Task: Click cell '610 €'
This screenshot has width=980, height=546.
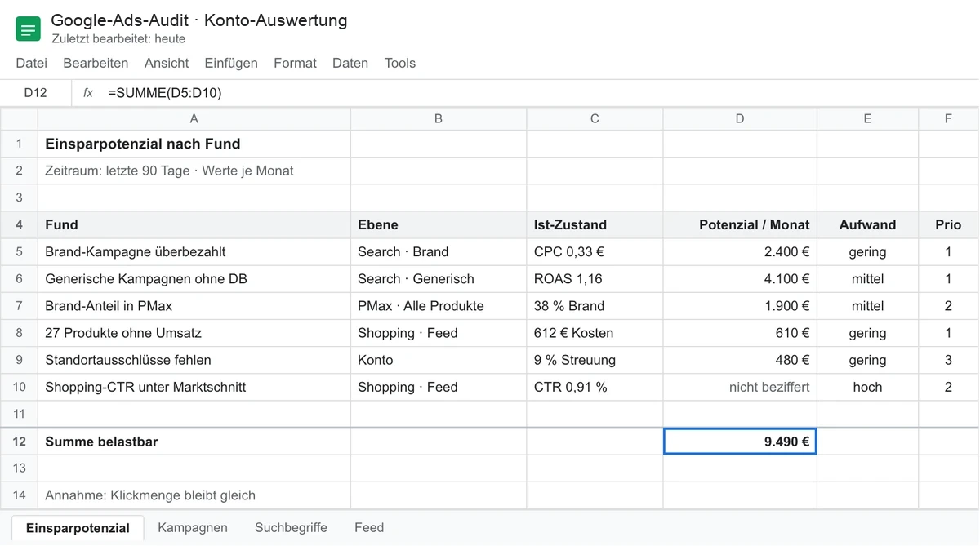Action: pos(740,333)
